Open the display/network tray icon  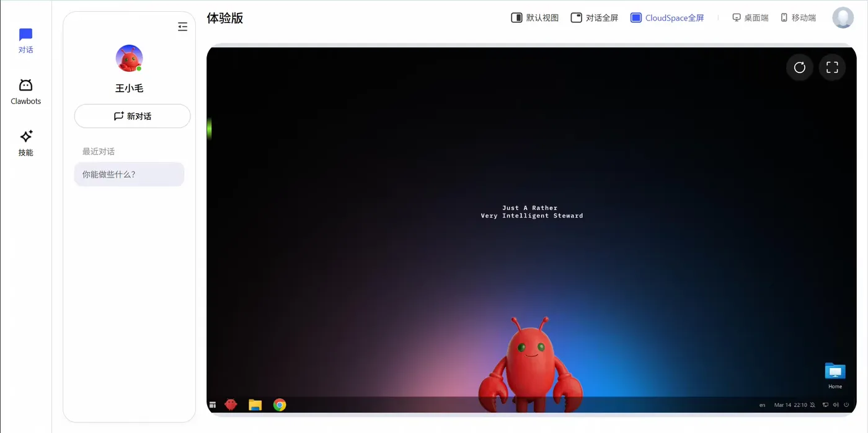click(x=825, y=405)
